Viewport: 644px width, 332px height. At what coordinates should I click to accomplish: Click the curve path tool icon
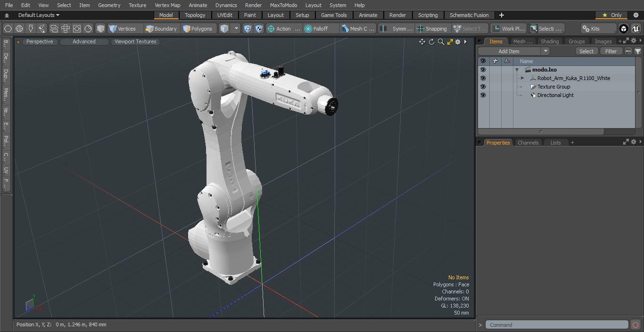[x=42, y=29]
